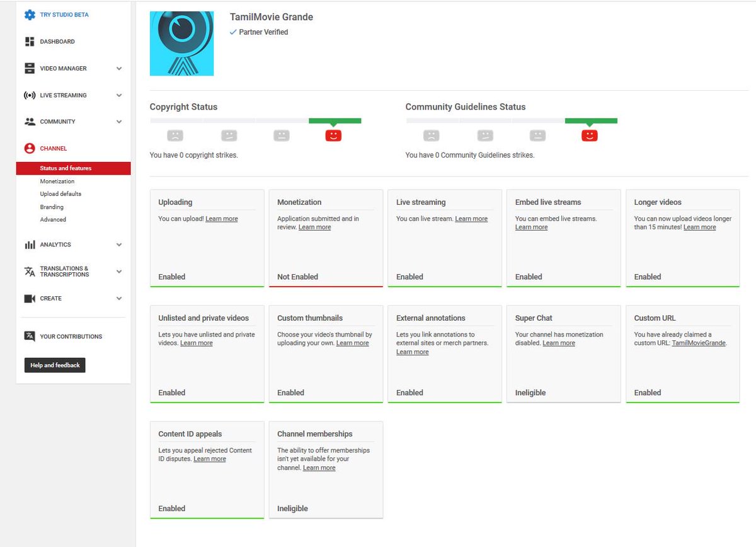Expand Translations & Transcriptions chevron
Image resolution: width=756 pixels, height=547 pixels.
coord(119,272)
